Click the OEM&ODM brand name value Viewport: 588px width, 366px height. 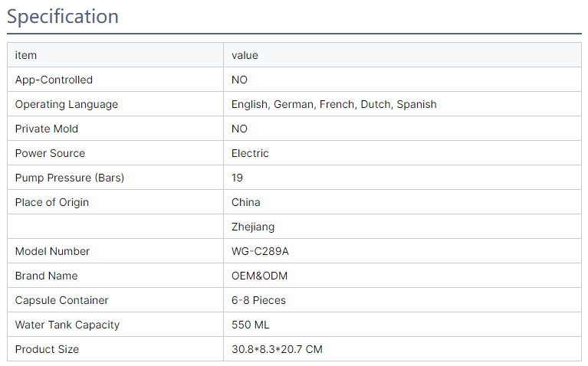point(259,276)
